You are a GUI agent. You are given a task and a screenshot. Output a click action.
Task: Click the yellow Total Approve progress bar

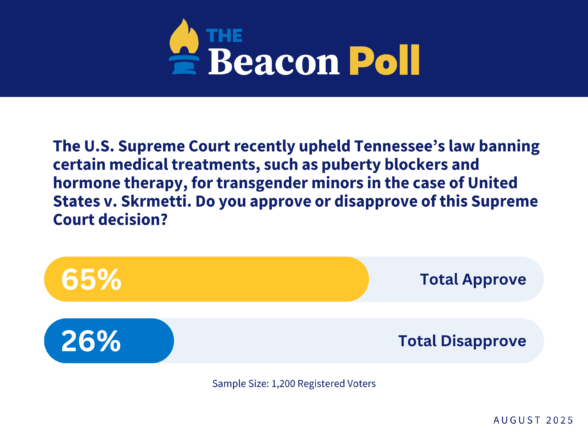[207, 279]
